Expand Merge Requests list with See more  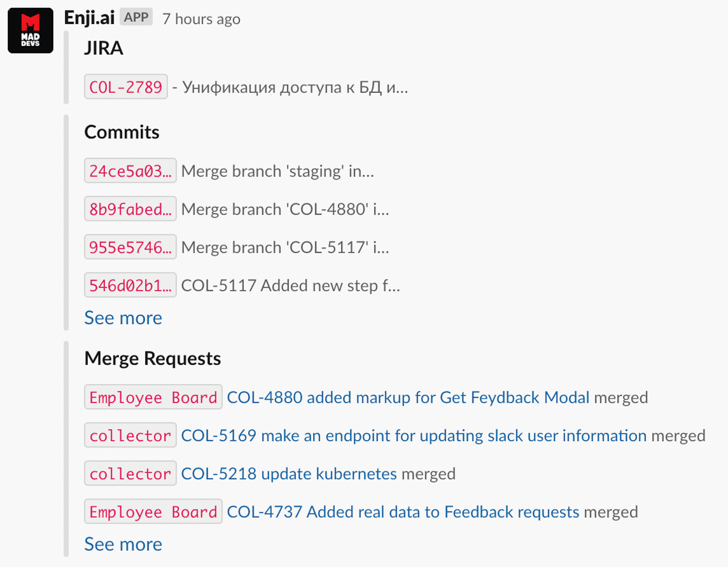[x=123, y=544]
